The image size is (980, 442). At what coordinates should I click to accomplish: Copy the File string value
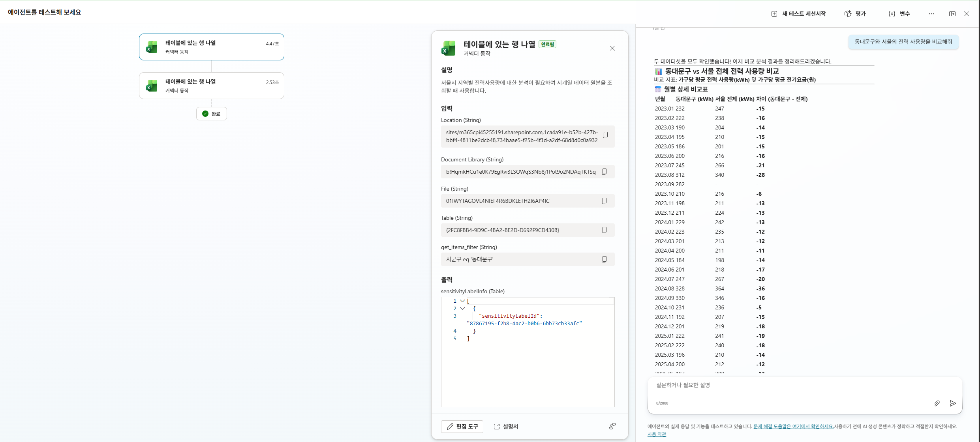pos(604,201)
